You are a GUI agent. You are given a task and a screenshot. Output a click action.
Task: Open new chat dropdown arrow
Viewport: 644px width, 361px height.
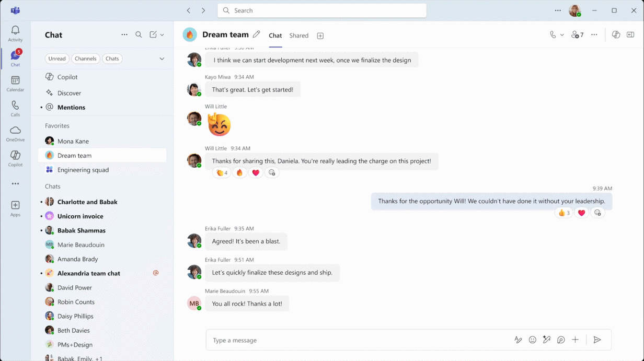[162, 35]
